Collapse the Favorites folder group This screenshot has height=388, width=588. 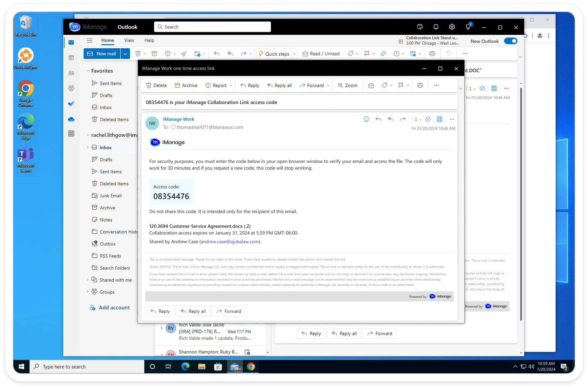88,71
